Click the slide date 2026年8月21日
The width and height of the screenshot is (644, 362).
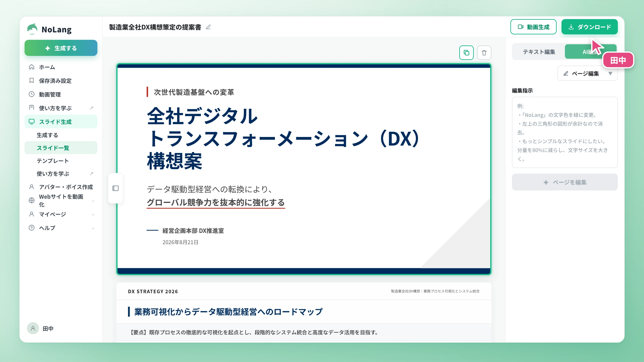pyautogui.click(x=180, y=242)
